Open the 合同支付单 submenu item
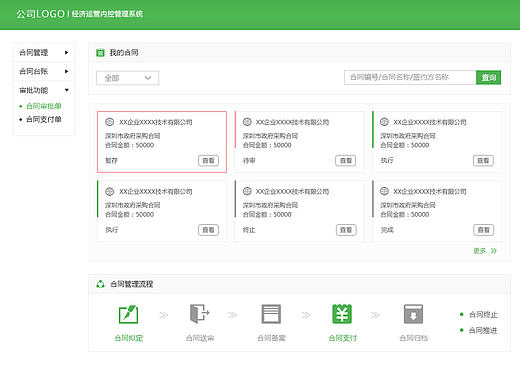The height and width of the screenshot is (390, 520). tap(44, 119)
